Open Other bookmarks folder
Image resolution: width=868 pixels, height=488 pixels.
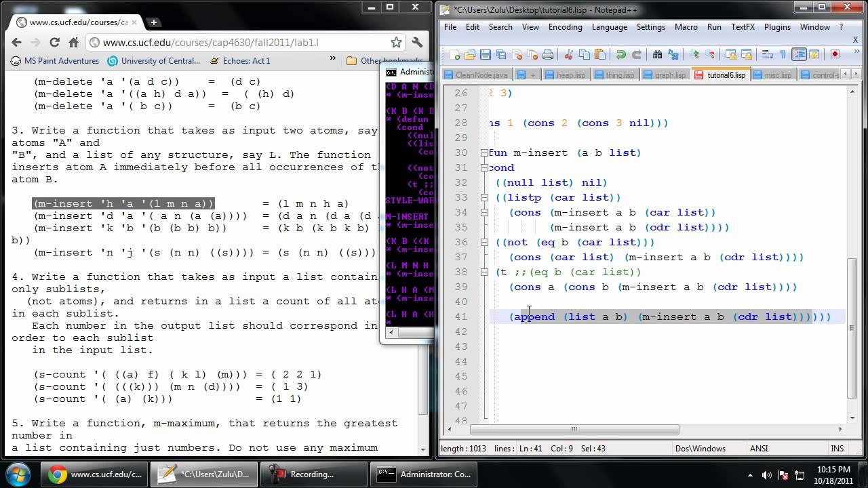click(384, 60)
